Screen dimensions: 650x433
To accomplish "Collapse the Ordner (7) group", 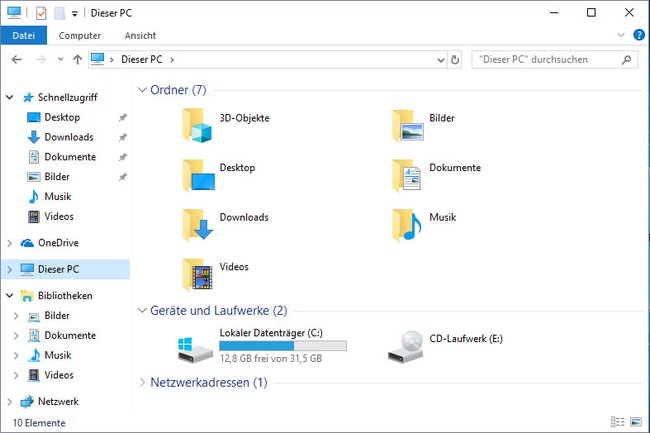I will tap(142, 90).
